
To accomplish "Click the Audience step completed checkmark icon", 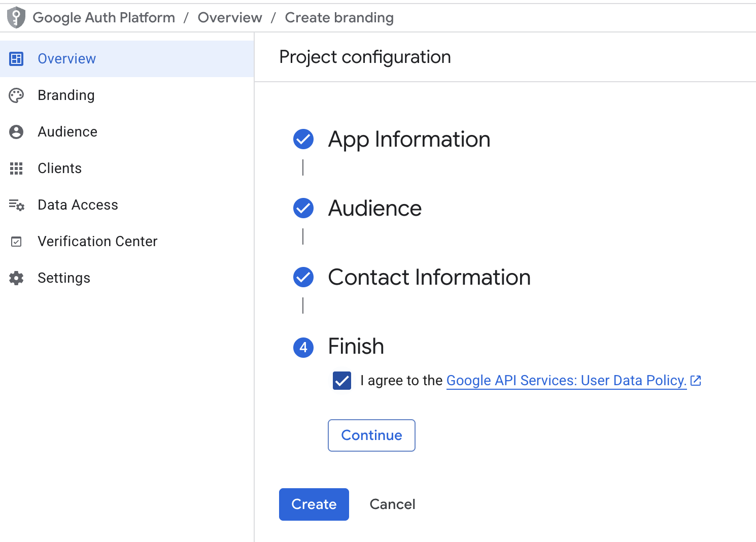I will (x=303, y=208).
